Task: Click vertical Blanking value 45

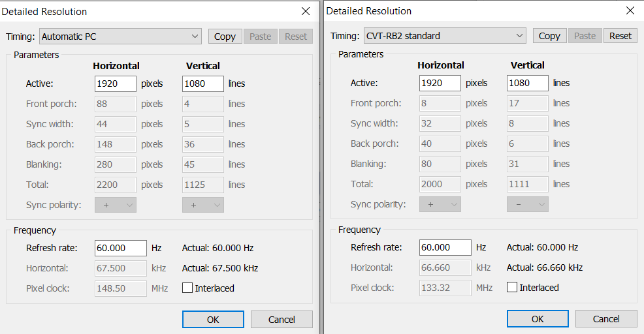Action: click(x=203, y=164)
